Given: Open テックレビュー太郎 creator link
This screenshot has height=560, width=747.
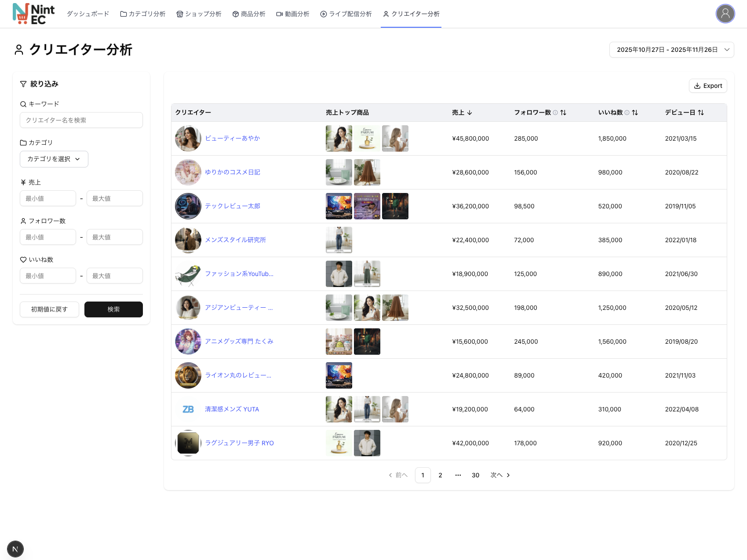Looking at the screenshot, I should coord(233,206).
